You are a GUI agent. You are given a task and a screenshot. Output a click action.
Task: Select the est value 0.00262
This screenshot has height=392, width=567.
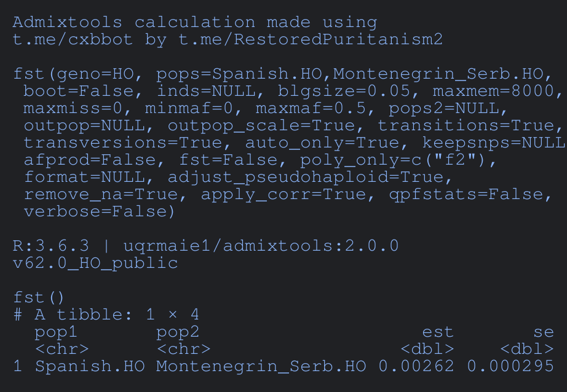coord(416,367)
